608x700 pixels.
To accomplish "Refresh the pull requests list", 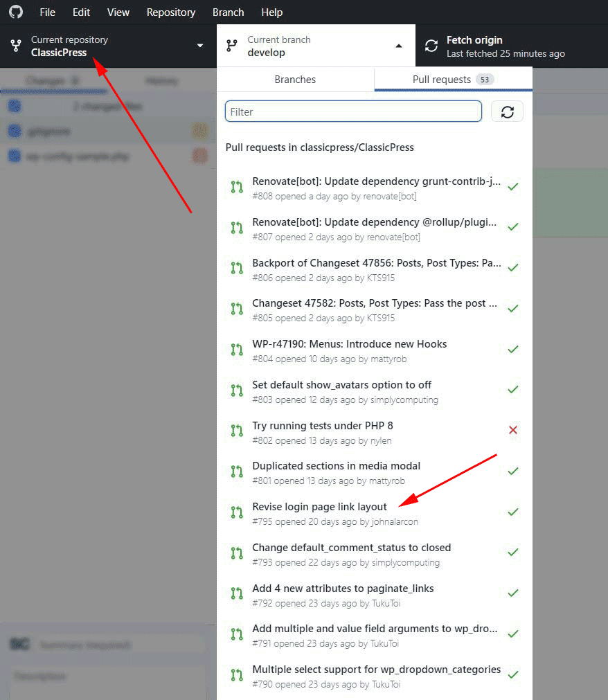I will 507,111.
